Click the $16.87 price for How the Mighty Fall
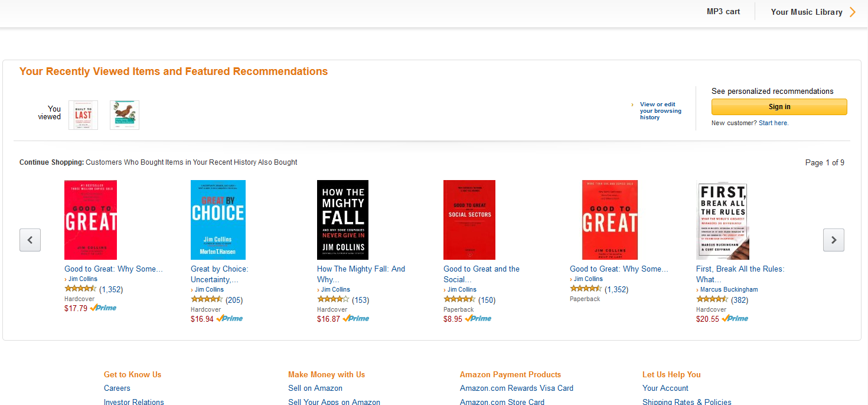 click(328, 319)
